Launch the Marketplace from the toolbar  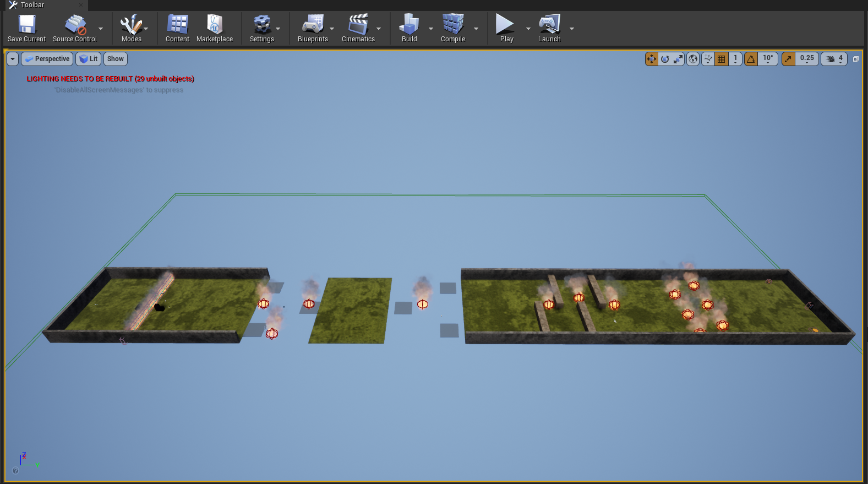[x=215, y=29]
